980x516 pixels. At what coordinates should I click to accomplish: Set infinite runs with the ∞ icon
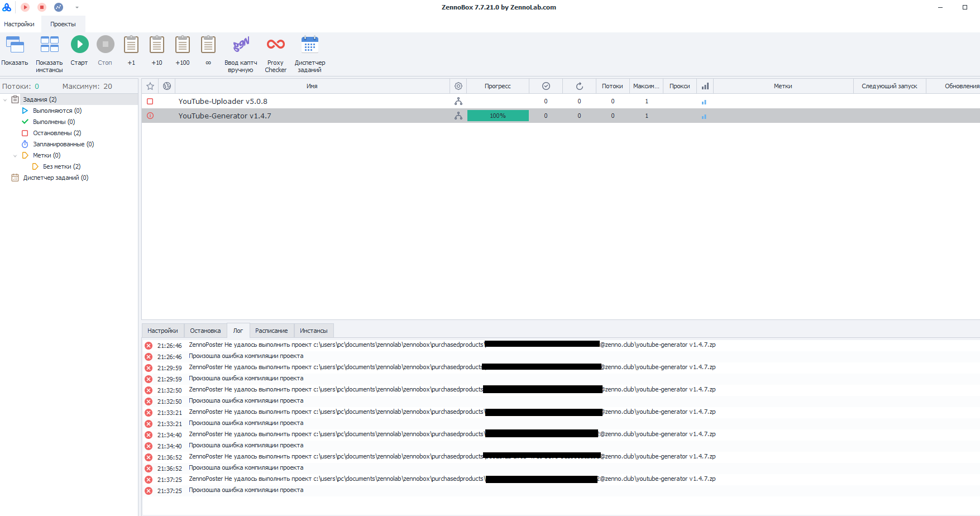(x=208, y=45)
